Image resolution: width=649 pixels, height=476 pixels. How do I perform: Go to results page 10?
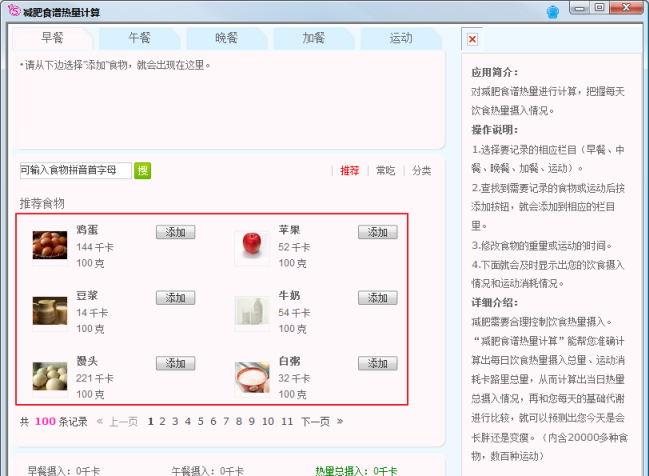268,421
